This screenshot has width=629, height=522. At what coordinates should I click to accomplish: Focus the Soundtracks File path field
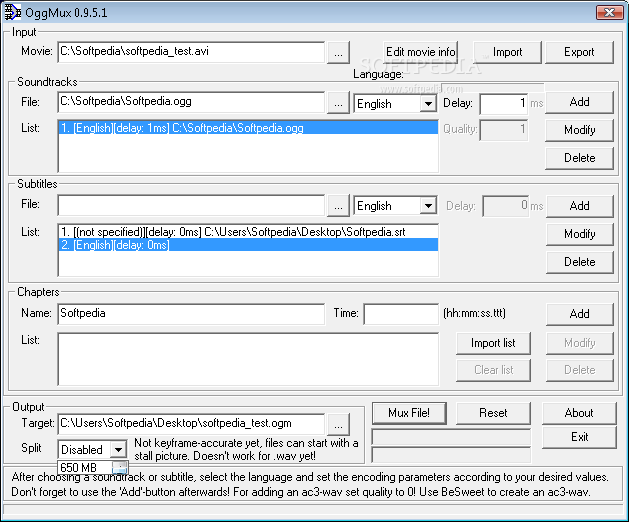point(191,102)
